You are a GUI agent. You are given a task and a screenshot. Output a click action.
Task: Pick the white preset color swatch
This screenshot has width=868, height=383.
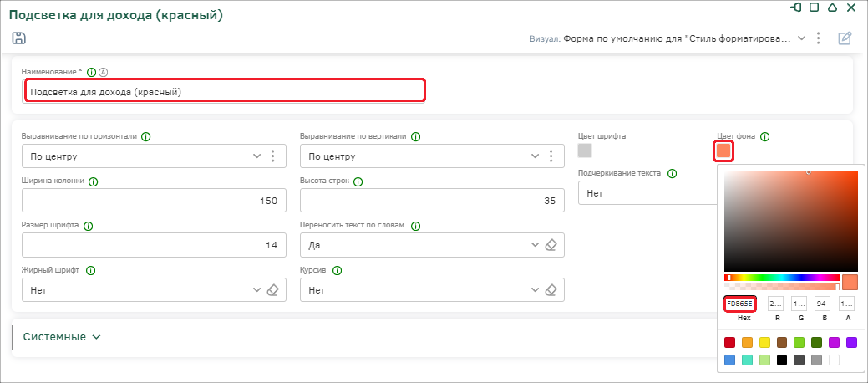834,360
